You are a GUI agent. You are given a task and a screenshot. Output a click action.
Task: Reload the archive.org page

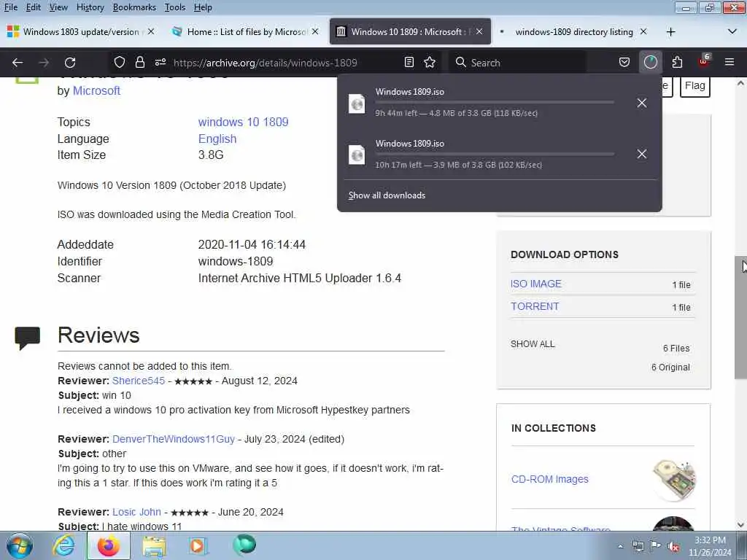(70, 63)
